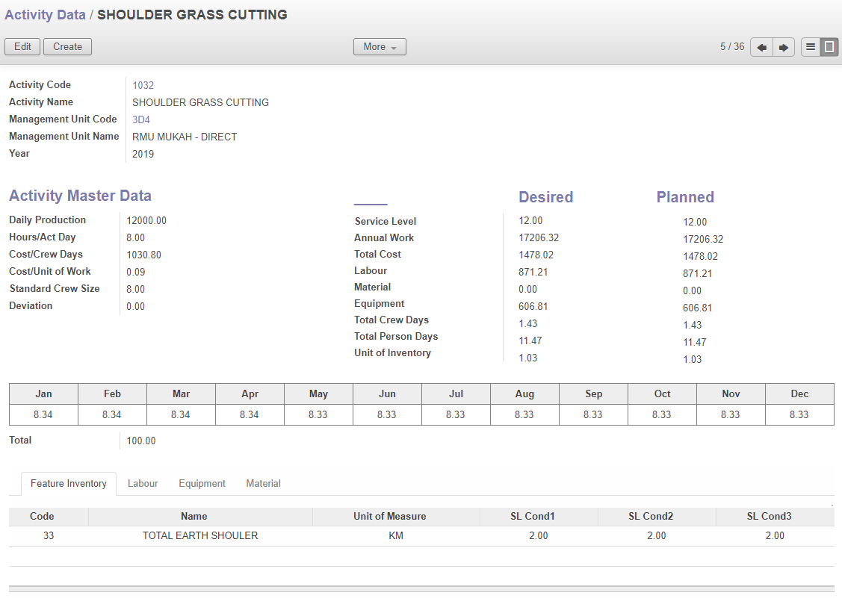
Task: Switch to the Equipment tab
Action: pyautogui.click(x=202, y=484)
